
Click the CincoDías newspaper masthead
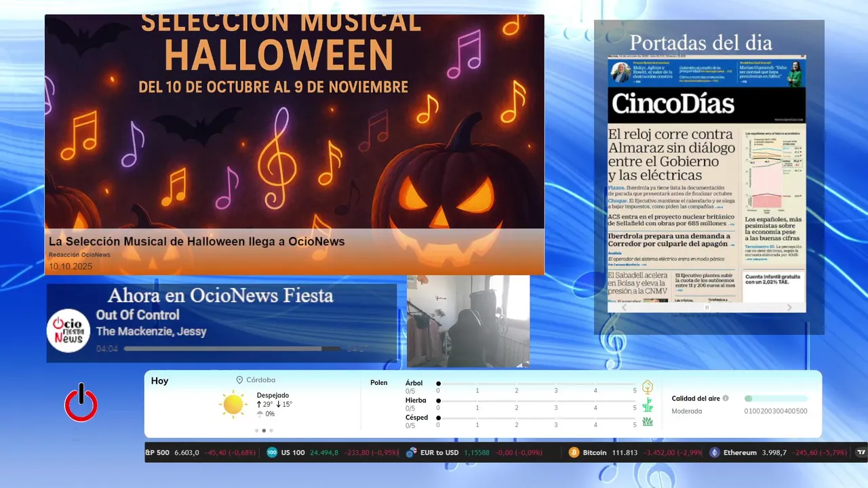pyautogui.click(x=673, y=104)
